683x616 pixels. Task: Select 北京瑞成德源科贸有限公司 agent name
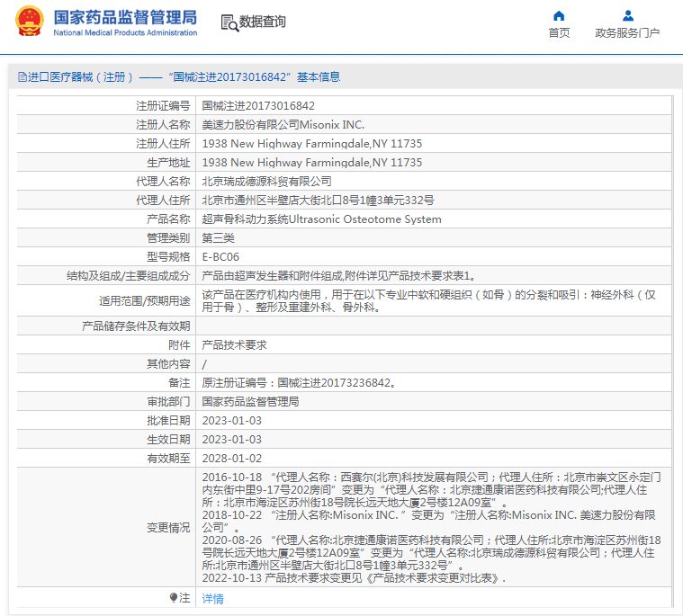point(266,182)
